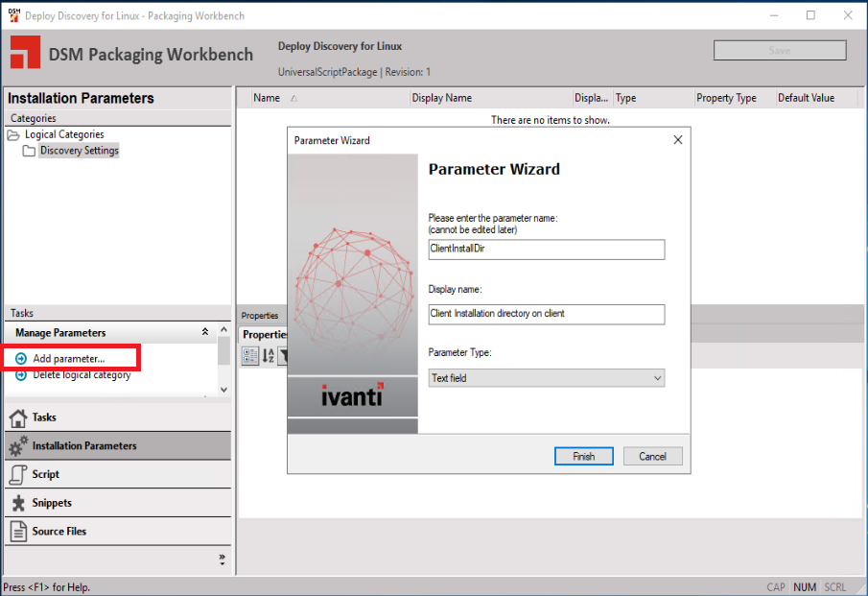Click the Finish button
This screenshot has width=868, height=596.
coord(583,456)
